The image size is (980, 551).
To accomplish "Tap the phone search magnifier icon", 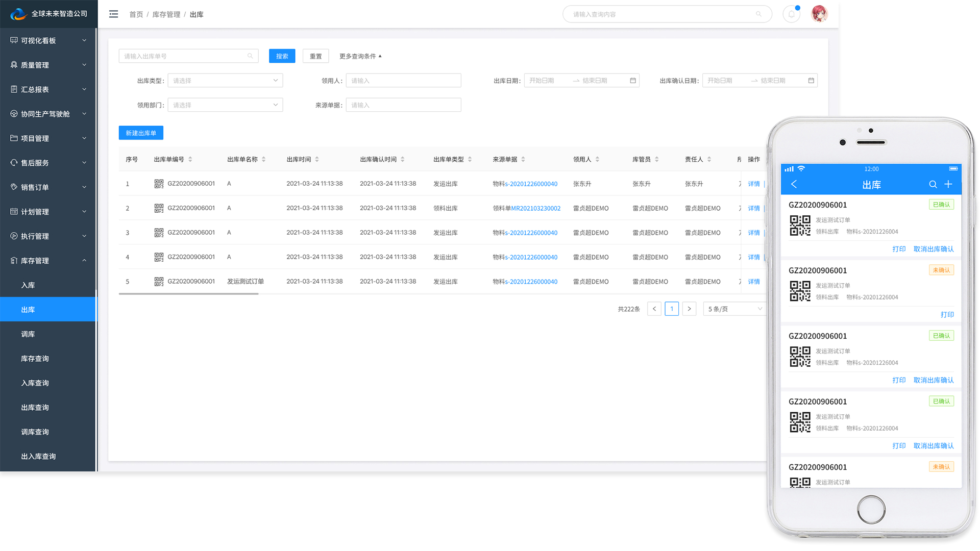I will (933, 185).
